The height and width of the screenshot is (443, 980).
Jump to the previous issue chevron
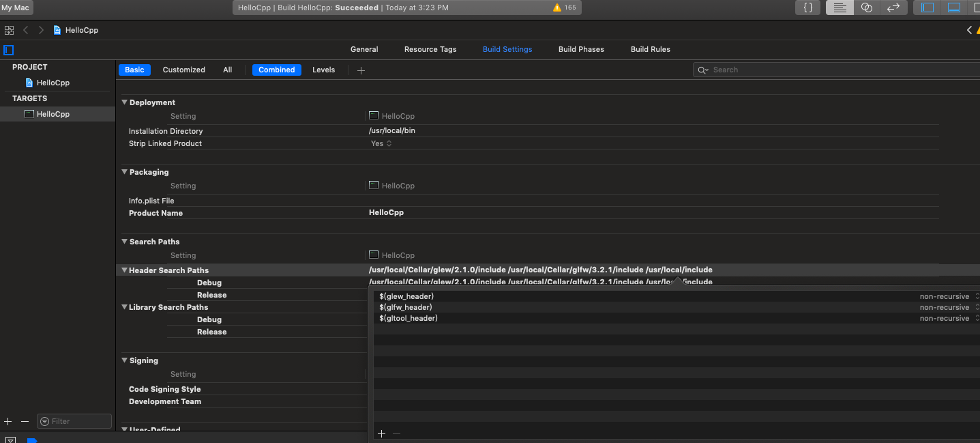(969, 30)
